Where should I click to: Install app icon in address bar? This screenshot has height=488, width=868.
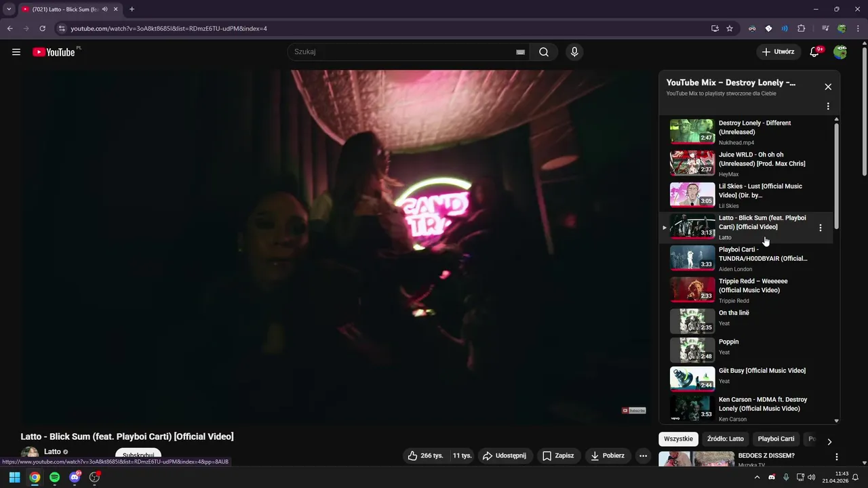(715, 28)
